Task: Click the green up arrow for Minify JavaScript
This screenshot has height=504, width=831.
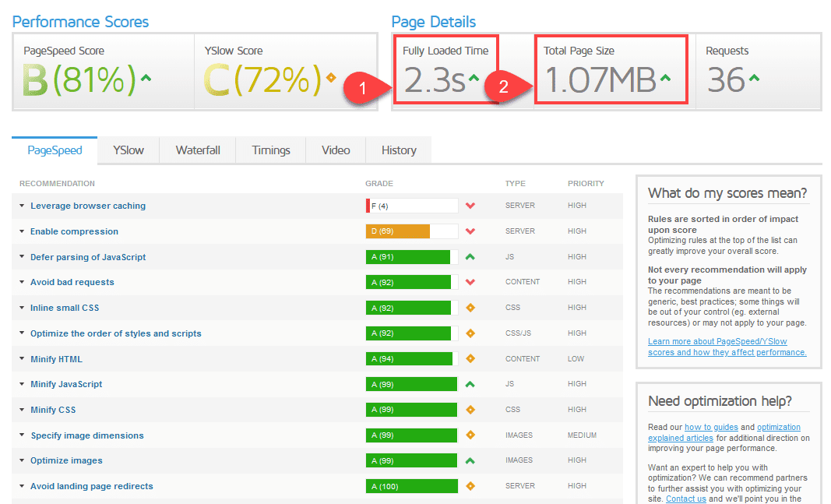Action: [468, 384]
